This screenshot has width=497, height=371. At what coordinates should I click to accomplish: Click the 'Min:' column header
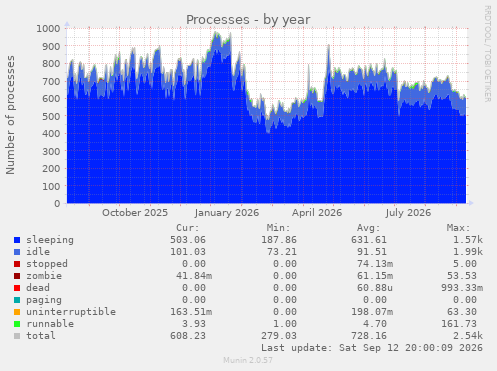(278, 228)
